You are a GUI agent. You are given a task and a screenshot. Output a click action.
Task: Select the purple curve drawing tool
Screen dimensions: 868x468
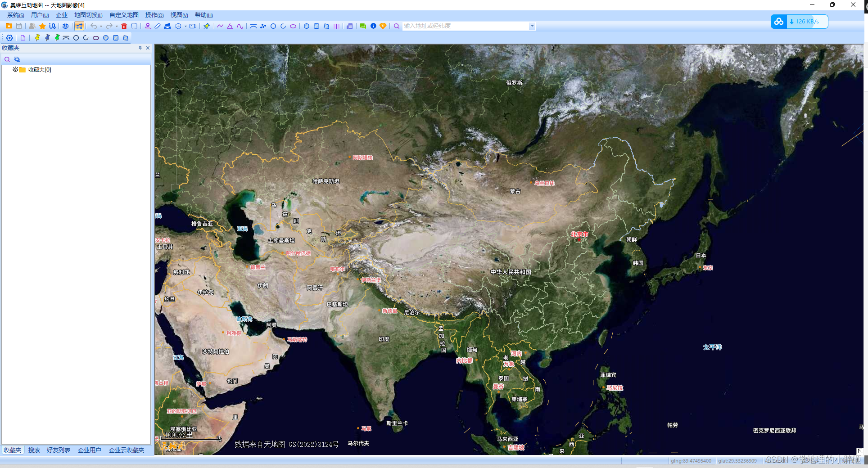[240, 26]
